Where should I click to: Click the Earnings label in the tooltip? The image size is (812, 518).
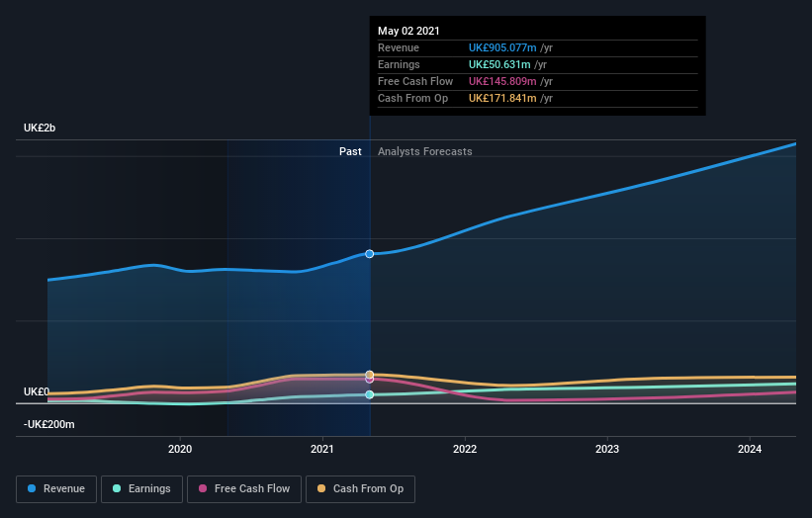399,64
